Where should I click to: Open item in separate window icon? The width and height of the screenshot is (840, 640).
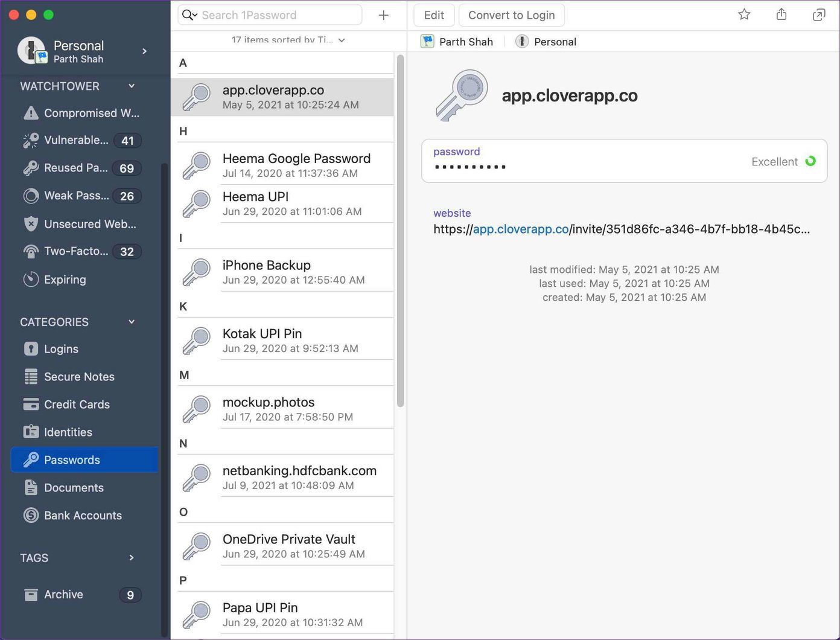pyautogui.click(x=819, y=15)
